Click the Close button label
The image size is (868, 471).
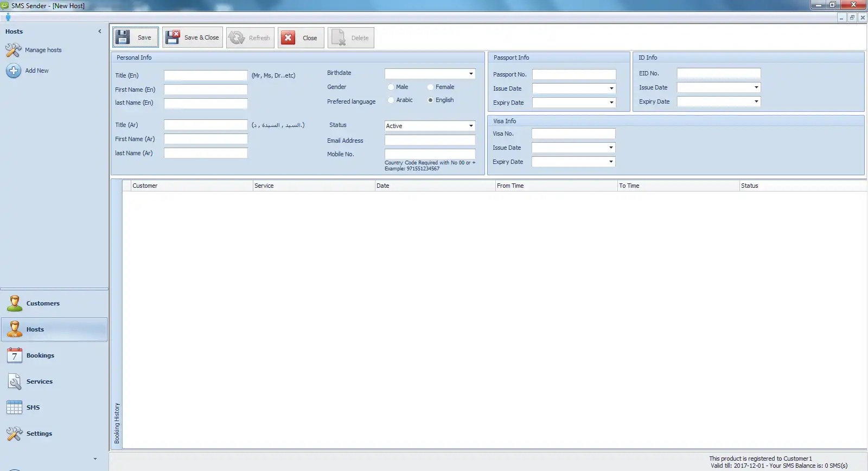coord(310,38)
